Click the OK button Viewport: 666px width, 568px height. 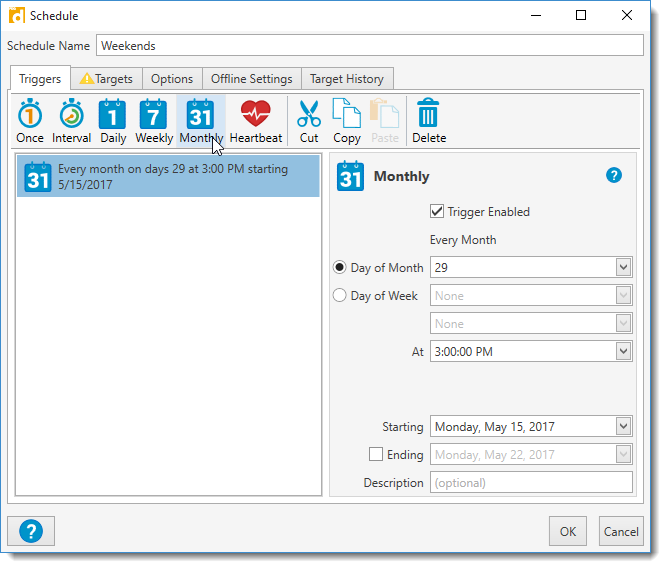[568, 531]
